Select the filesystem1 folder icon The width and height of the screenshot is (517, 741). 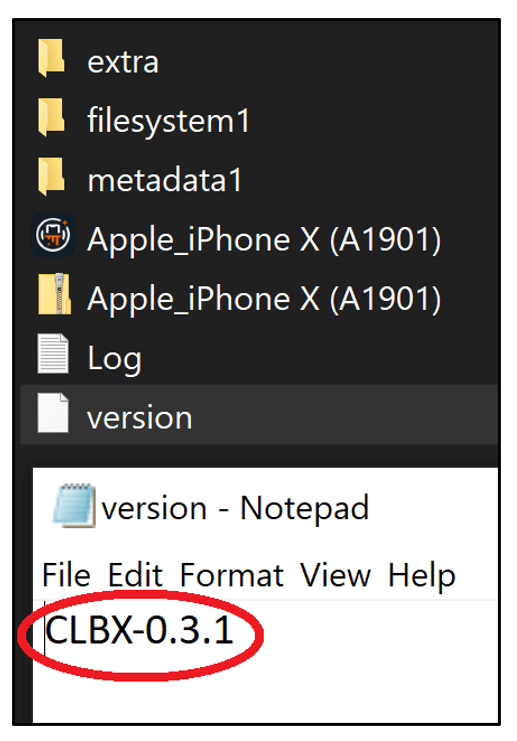[x=51, y=117]
